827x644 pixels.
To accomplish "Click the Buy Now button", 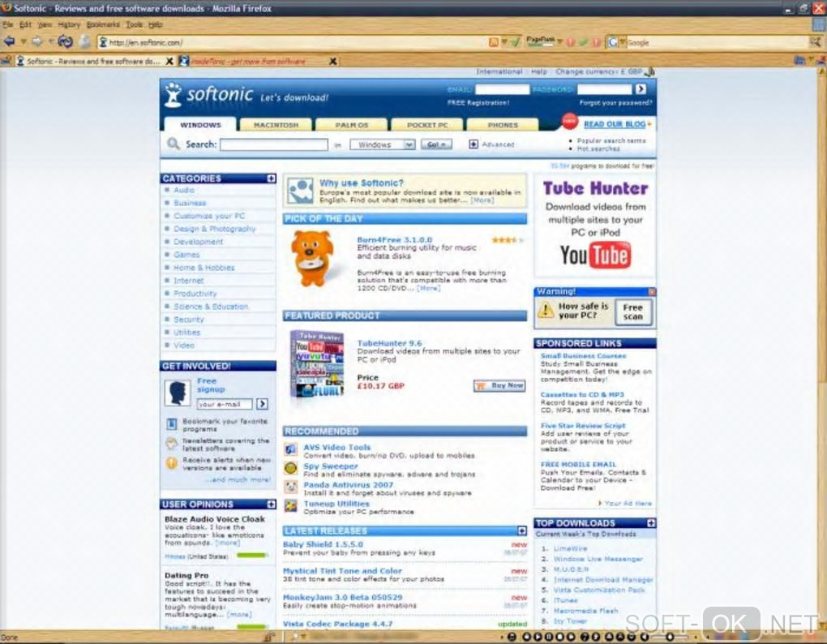I will [499, 385].
